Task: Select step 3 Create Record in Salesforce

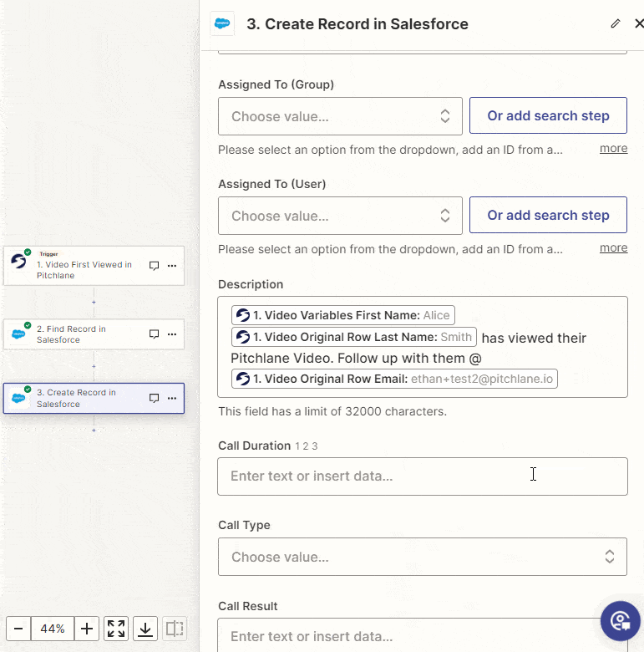Action: [x=94, y=399]
